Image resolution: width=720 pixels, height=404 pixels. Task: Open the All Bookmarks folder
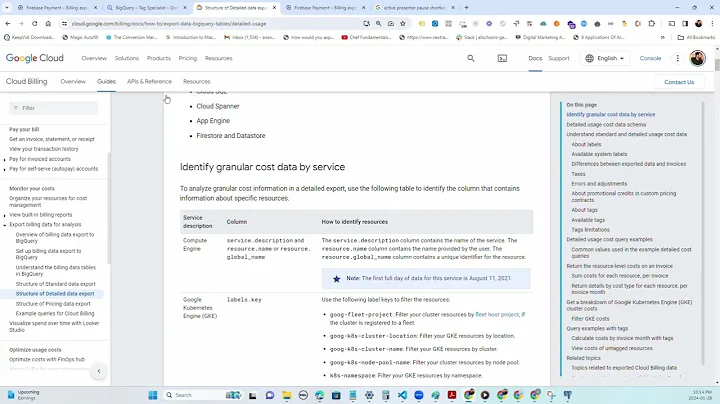coord(696,37)
